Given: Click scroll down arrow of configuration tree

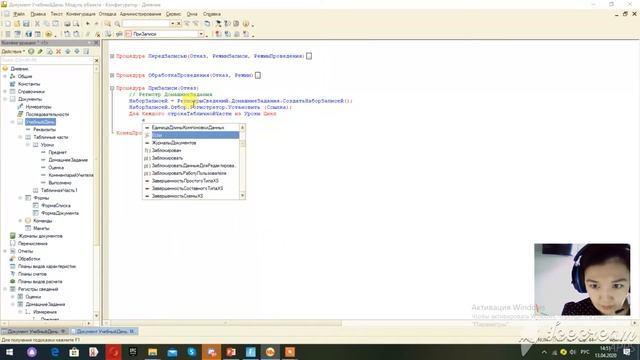Looking at the screenshot, I should click(97, 316).
